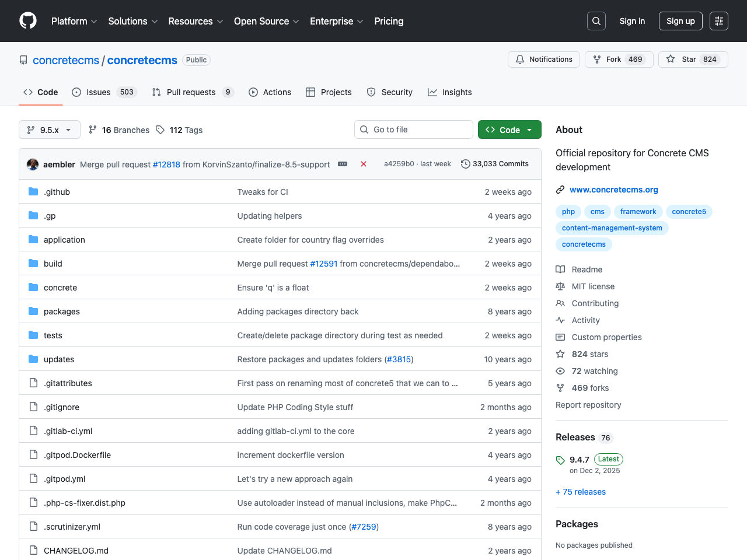Image resolution: width=747 pixels, height=560 pixels.
Task: Open the 9.5.x branch selector
Action: (49, 129)
